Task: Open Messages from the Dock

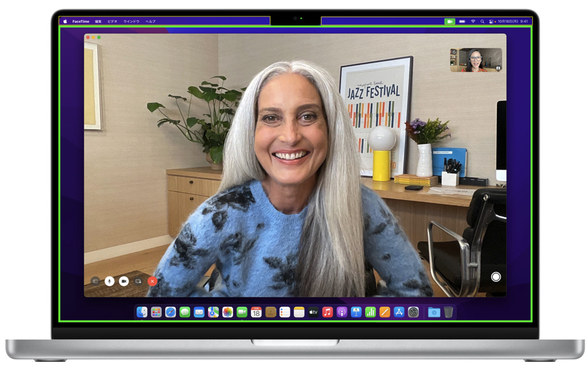Action: 185,312
